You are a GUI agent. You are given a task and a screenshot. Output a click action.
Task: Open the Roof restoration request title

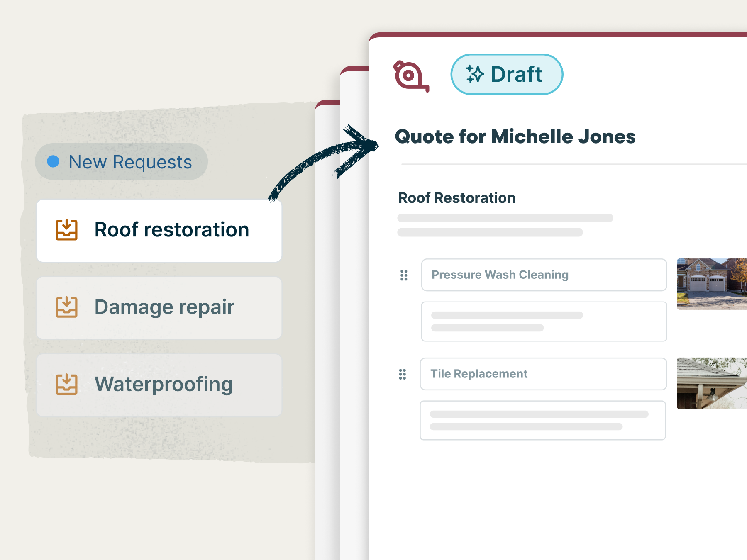point(171,230)
